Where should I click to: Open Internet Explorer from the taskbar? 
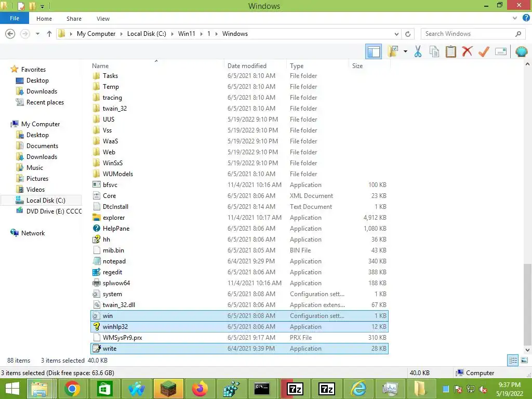click(358, 389)
